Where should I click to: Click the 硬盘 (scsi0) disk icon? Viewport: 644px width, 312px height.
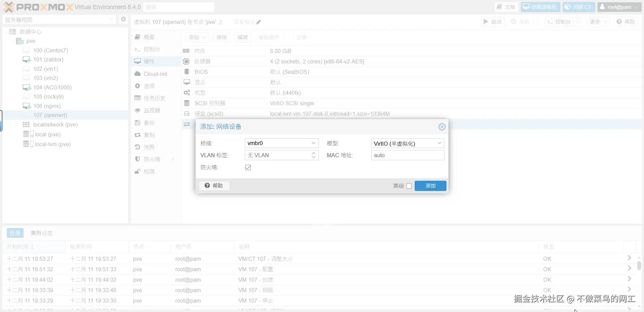coord(186,114)
